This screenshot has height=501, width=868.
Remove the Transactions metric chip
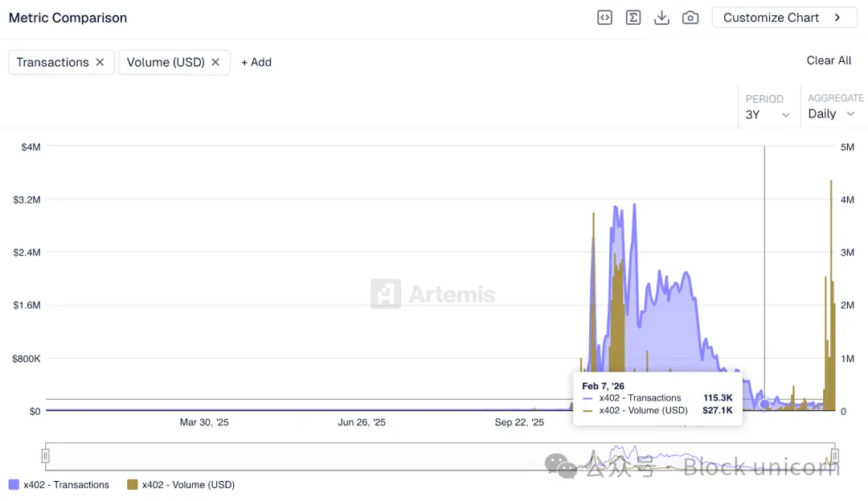(x=100, y=62)
